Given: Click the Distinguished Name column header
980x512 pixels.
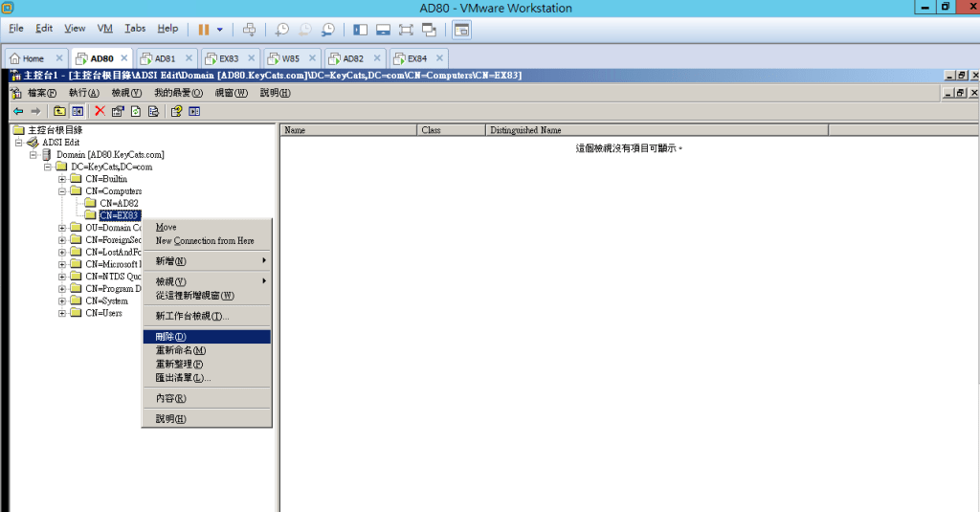Looking at the screenshot, I should tap(524, 130).
